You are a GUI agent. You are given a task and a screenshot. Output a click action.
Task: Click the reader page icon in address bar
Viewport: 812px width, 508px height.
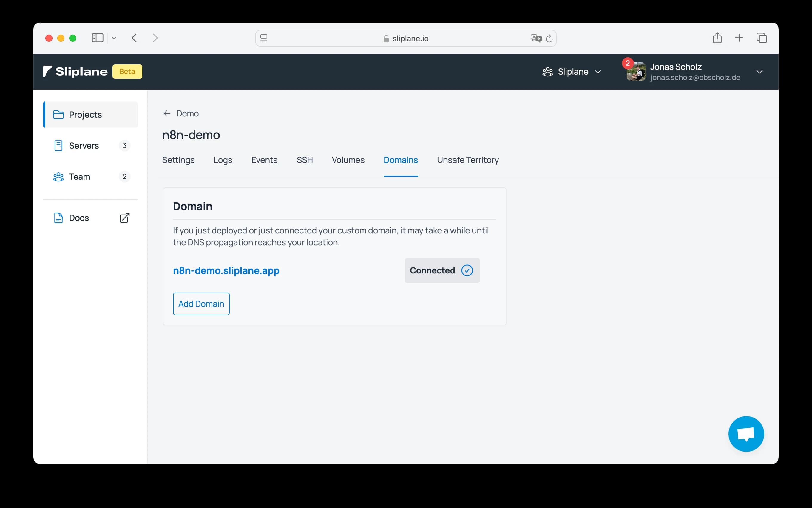(x=264, y=38)
